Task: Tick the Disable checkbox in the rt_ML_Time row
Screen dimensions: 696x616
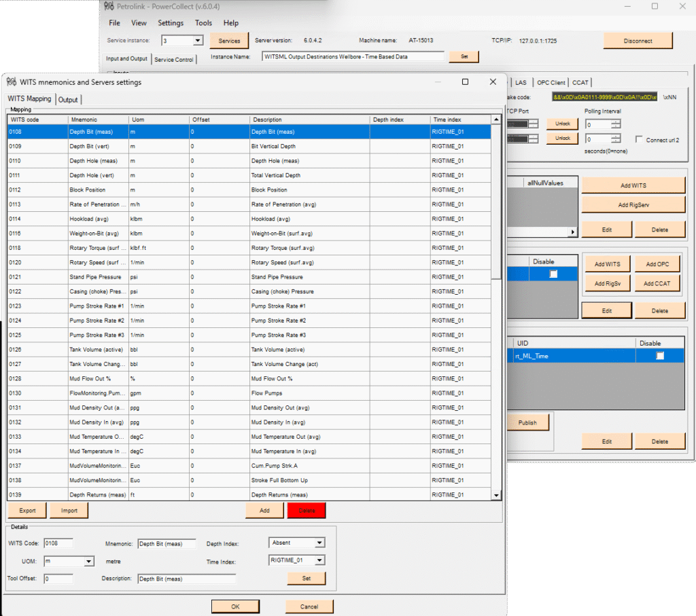Action: (659, 356)
